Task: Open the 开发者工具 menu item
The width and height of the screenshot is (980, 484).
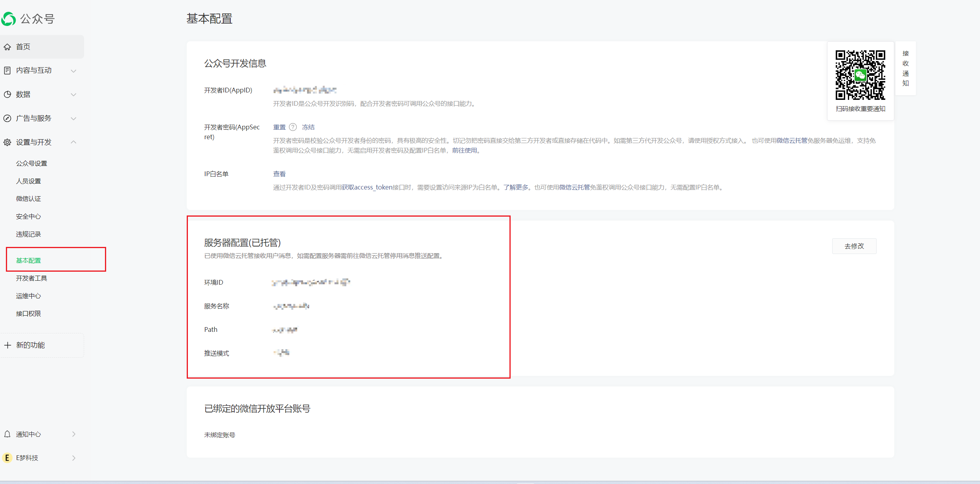Action: click(x=31, y=278)
